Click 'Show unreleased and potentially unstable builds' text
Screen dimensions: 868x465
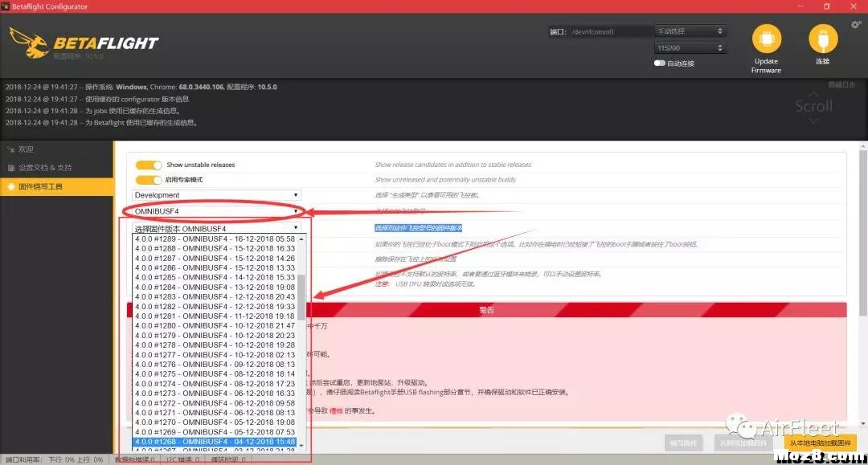445,180
